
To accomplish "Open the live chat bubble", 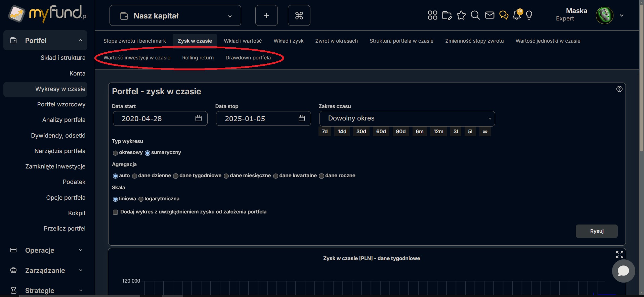I will [x=623, y=271].
